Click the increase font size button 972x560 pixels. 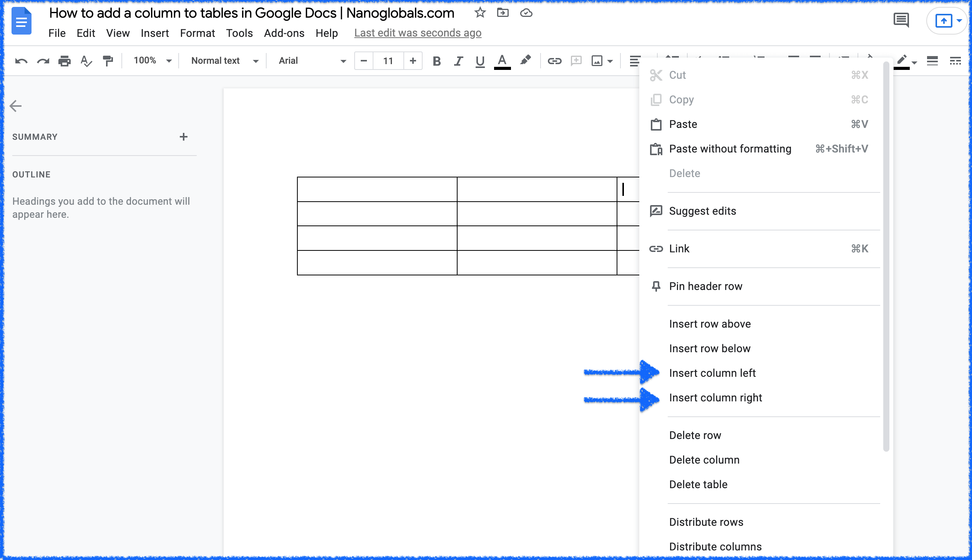coord(413,61)
